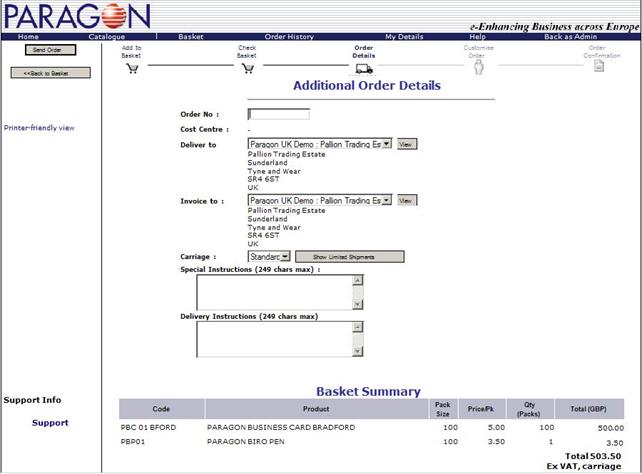This screenshot has height=474, width=642.
Task: Click the PBP01 code cell
Action: click(133, 442)
